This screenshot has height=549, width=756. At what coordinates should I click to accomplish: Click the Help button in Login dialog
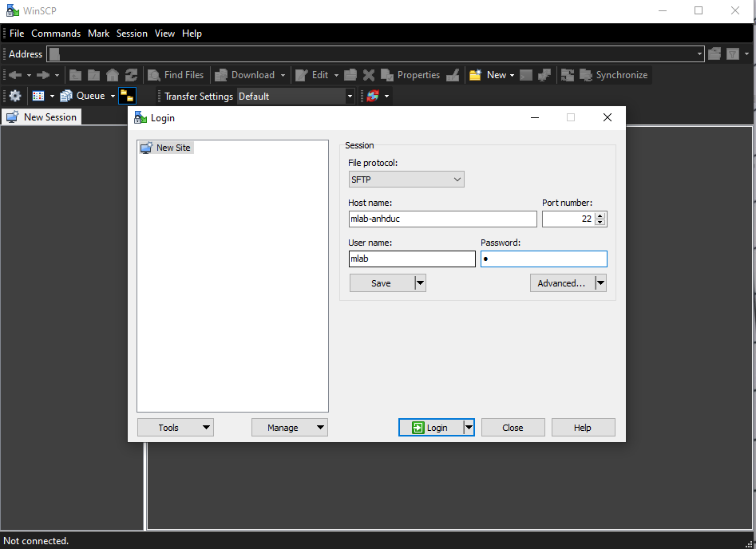[583, 428]
